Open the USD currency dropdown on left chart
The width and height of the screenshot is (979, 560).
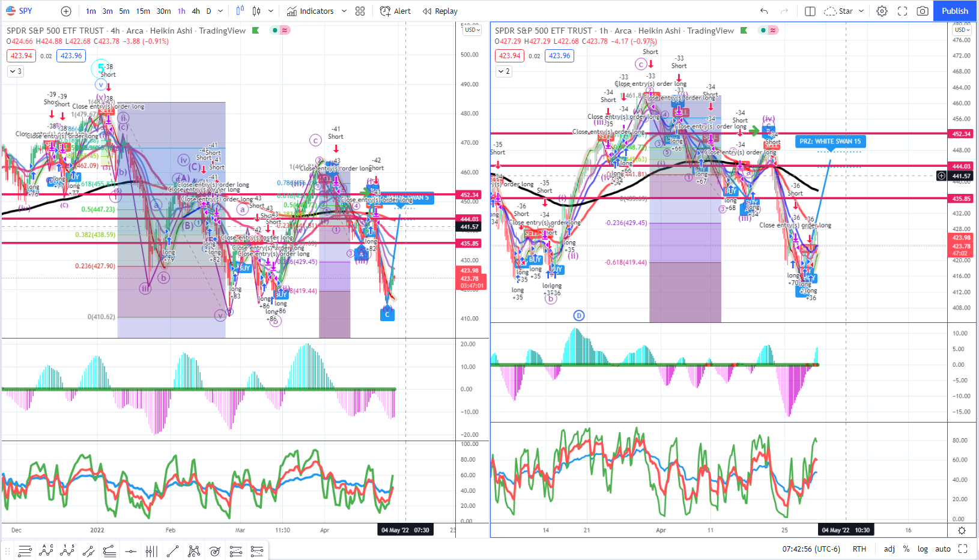471,30
